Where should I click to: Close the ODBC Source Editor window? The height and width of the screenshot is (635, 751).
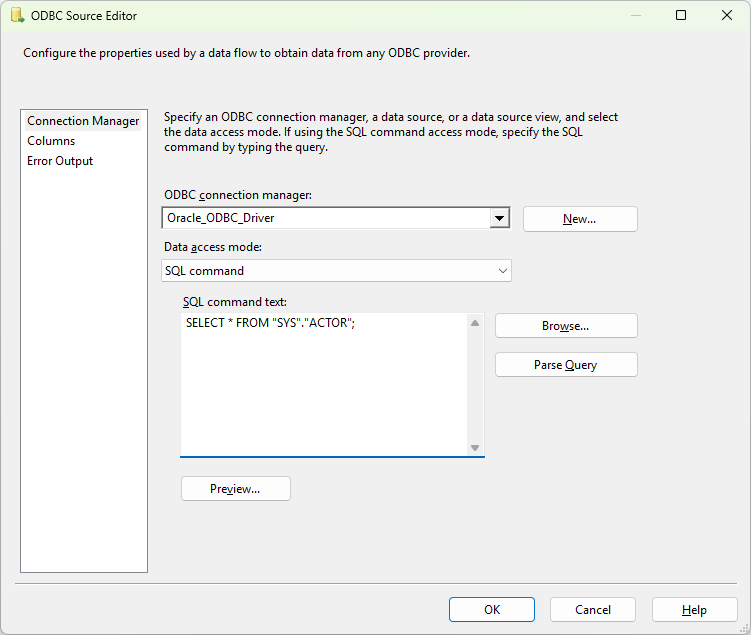click(727, 15)
